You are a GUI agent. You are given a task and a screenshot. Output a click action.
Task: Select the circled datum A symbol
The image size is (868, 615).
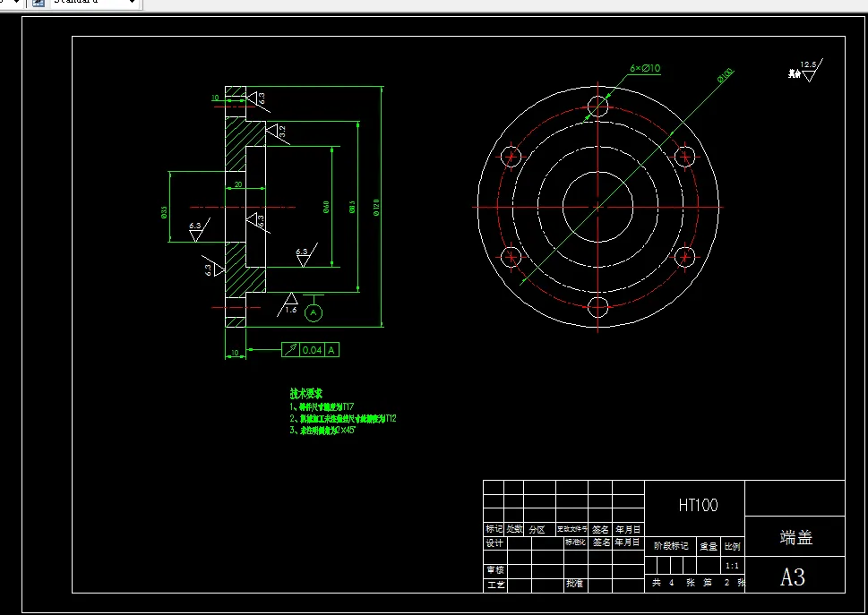pyautogui.click(x=314, y=313)
